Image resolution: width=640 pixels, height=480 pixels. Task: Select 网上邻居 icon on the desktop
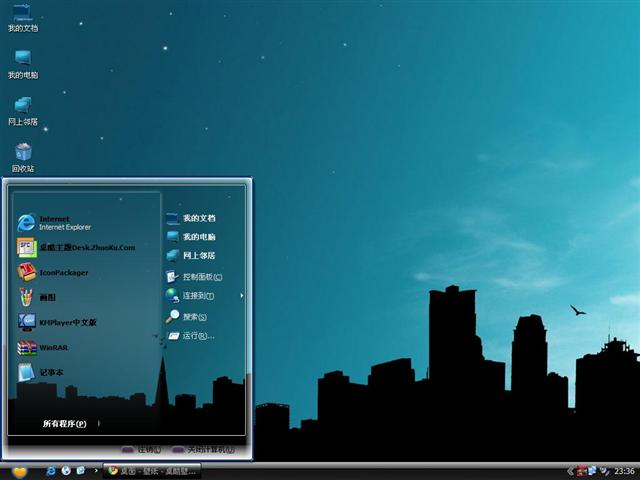23,109
